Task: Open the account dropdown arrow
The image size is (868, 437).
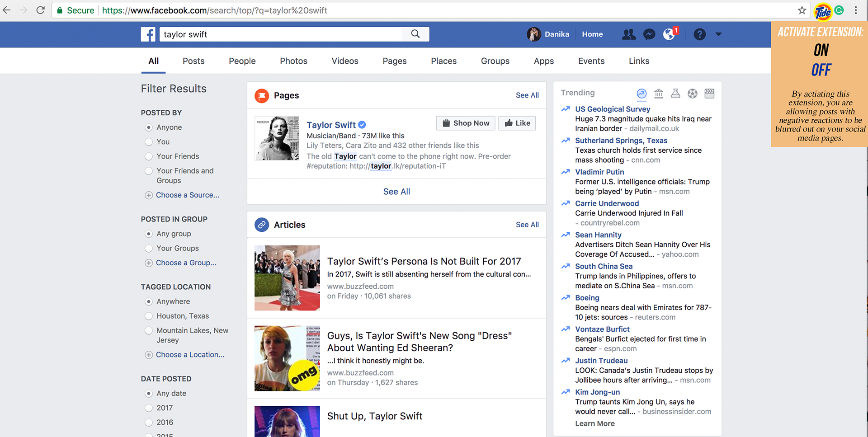Action: 718,34
